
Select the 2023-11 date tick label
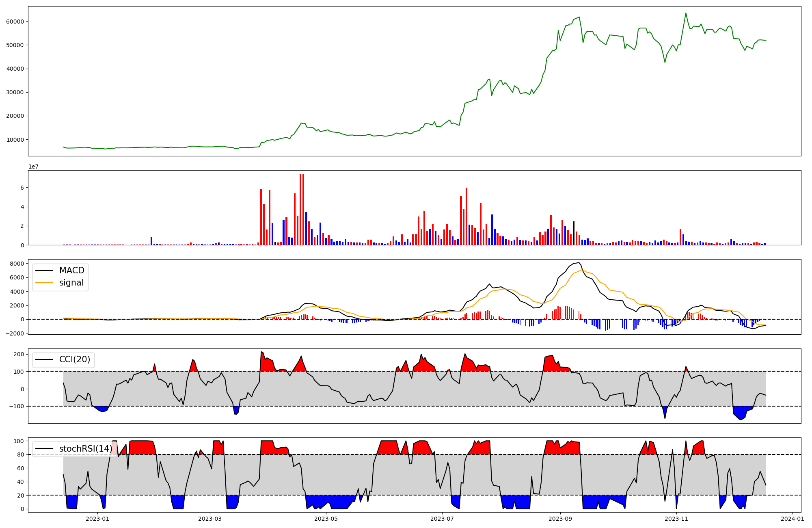click(676, 519)
